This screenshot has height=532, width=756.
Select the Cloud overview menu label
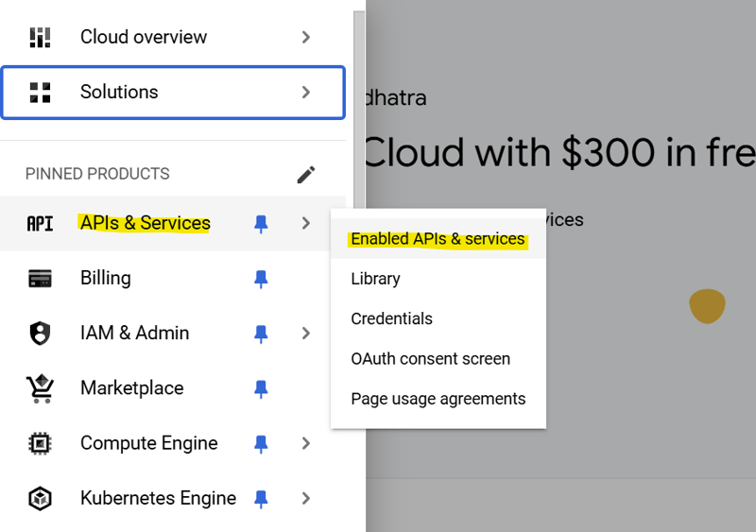(144, 37)
